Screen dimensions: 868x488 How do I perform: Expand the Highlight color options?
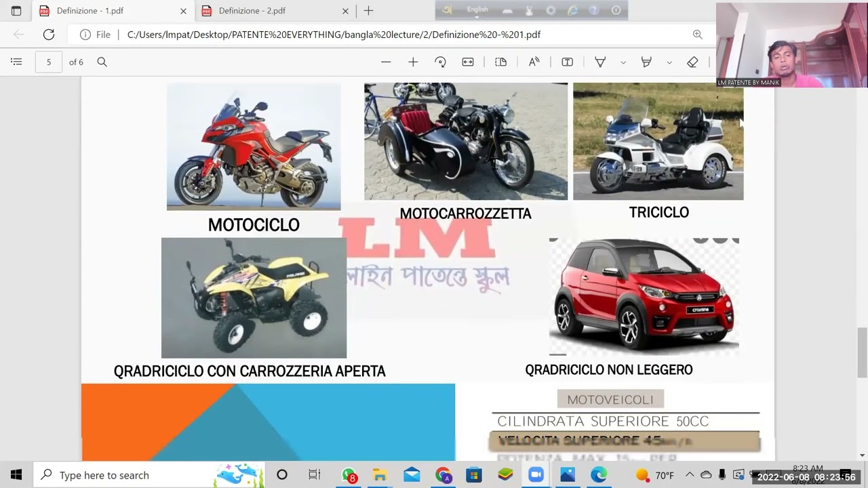[x=669, y=62]
